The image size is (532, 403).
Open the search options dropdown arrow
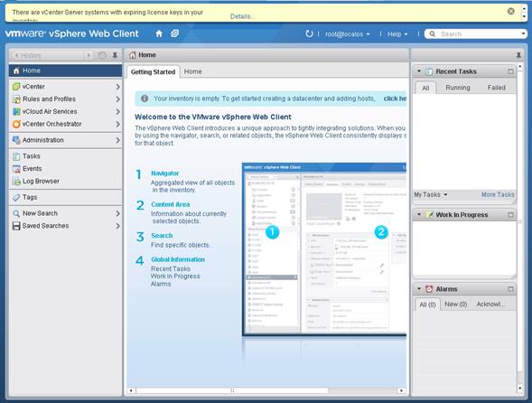(x=523, y=33)
